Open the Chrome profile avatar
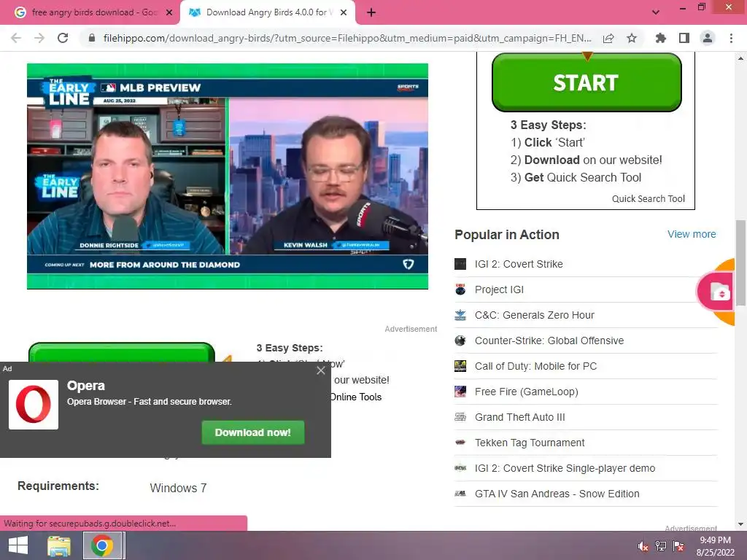This screenshot has height=560, width=747. 708,38
